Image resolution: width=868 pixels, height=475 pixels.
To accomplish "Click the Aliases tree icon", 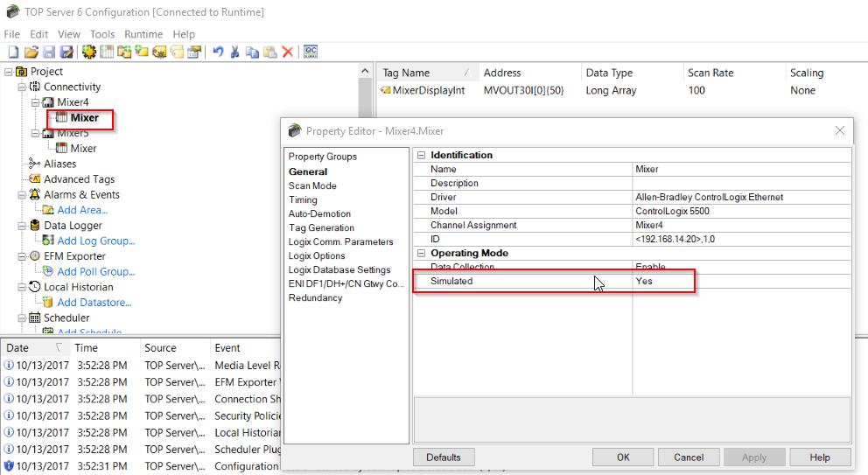I will (x=34, y=164).
